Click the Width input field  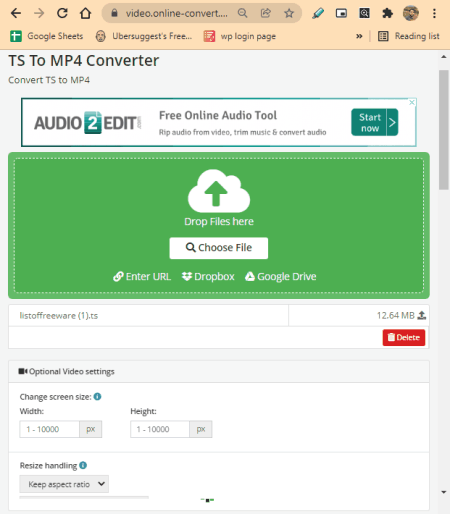(x=49, y=429)
